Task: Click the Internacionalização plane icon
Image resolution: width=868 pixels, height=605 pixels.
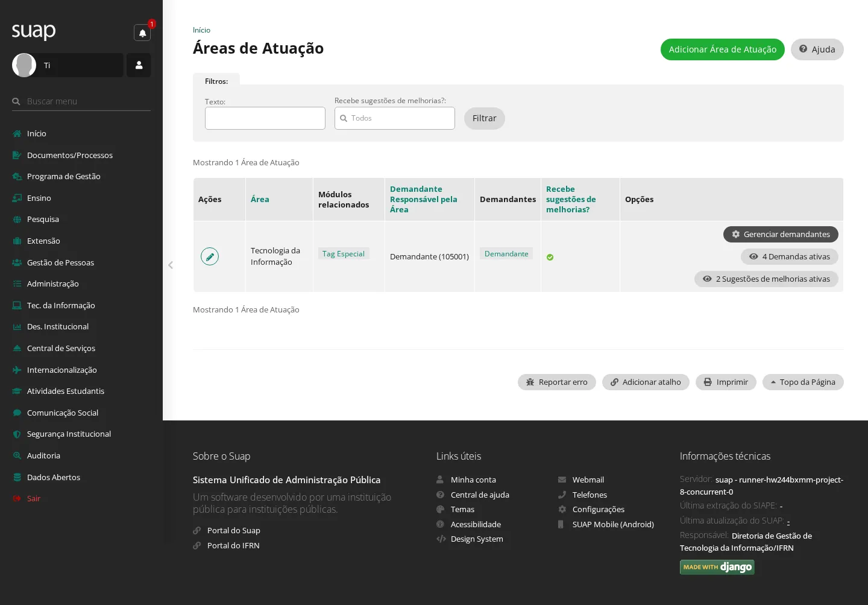Action: pos(17,370)
